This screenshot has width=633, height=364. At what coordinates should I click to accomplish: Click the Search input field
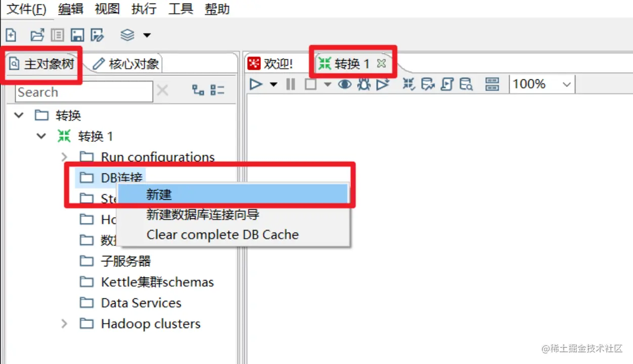tap(84, 93)
